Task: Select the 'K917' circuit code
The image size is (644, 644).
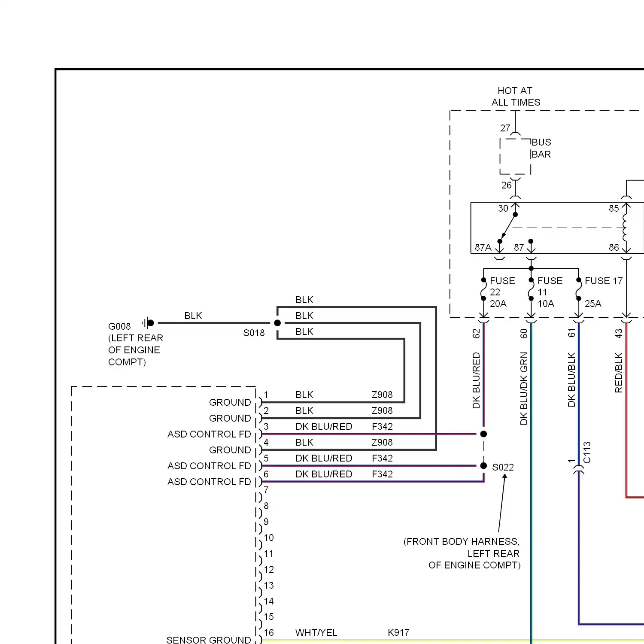Action: [x=398, y=633]
